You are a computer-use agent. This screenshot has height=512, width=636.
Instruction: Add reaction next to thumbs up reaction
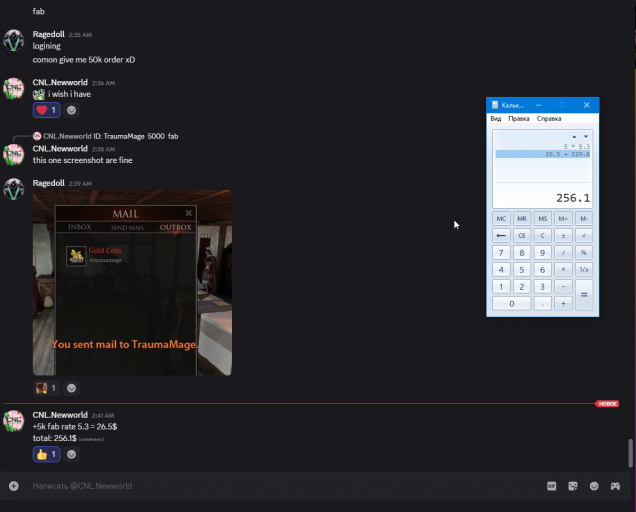pos(71,454)
